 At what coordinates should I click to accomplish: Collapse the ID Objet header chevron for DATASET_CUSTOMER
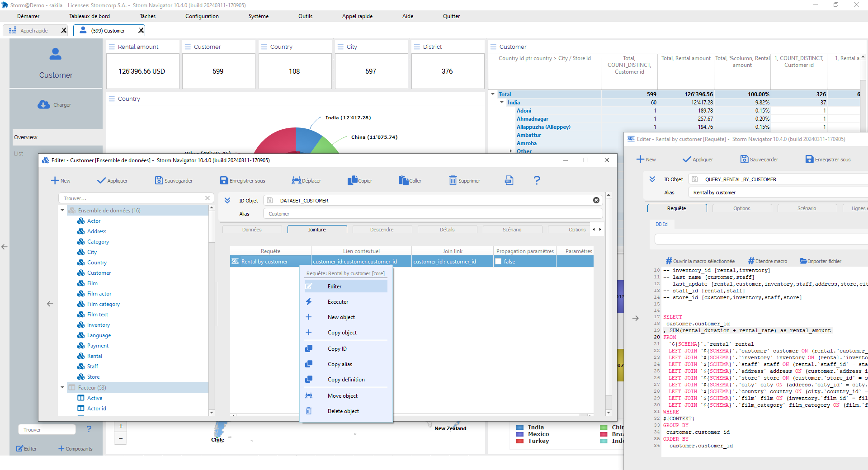click(227, 200)
